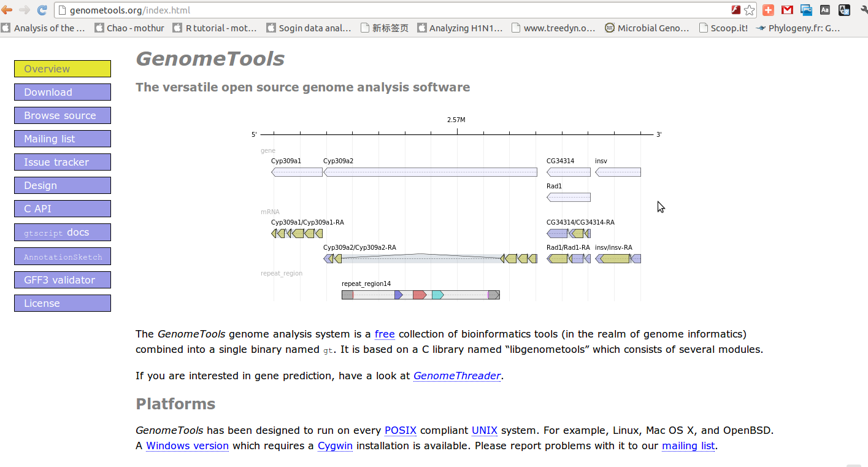Image resolution: width=868 pixels, height=467 pixels.
Task: Open the Gmail extension icon
Action: point(787,10)
